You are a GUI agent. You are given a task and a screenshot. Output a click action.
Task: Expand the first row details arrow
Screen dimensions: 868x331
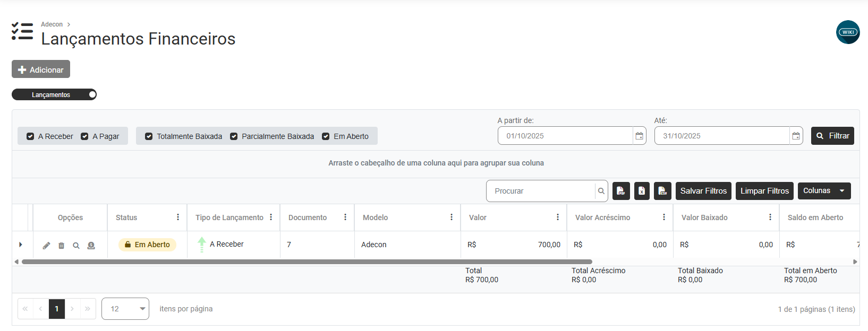click(21, 245)
